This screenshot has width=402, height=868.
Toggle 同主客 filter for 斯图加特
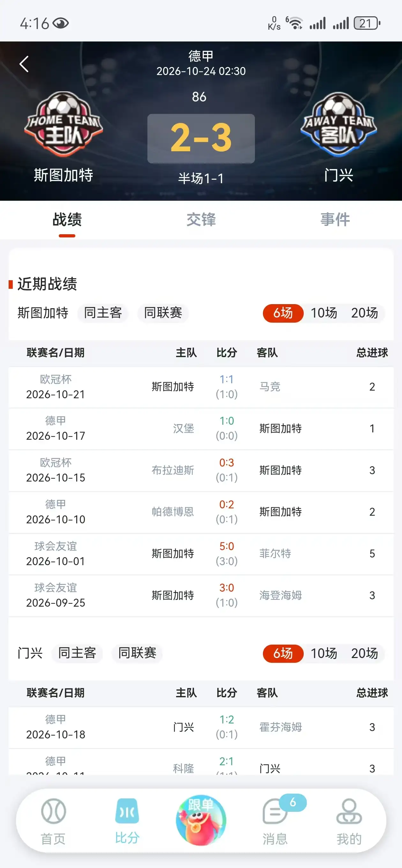(103, 313)
